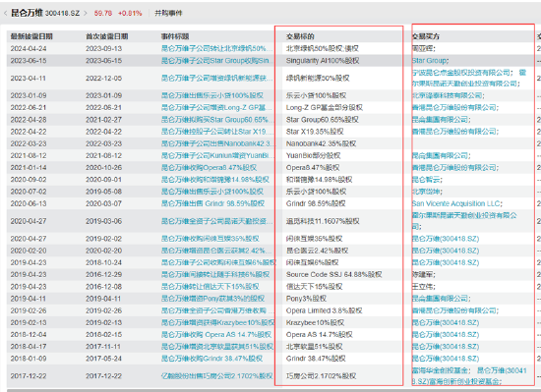Open event link 昆仑万维控股子公司转让Star X19...
Screen dimensions: 541x392
click(x=216, y=132)
